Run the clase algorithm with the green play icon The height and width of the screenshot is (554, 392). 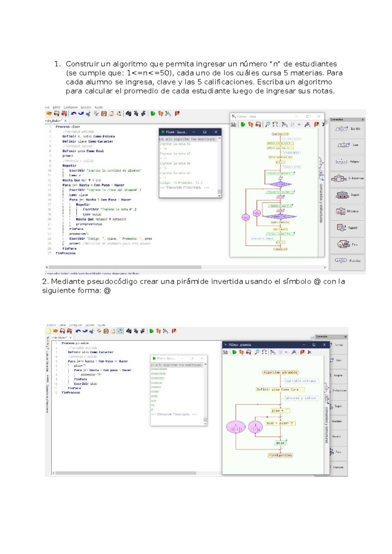(153, 114)
